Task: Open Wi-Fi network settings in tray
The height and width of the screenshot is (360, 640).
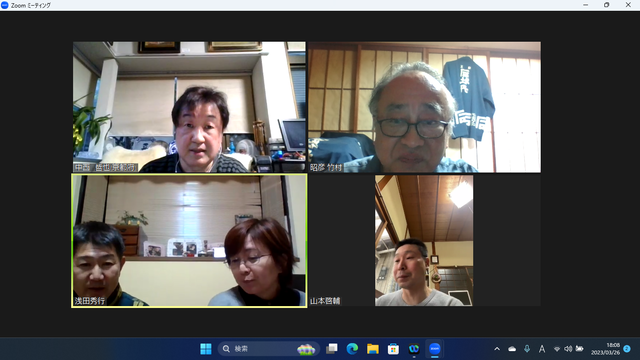Action: click(x=557, y=349)
